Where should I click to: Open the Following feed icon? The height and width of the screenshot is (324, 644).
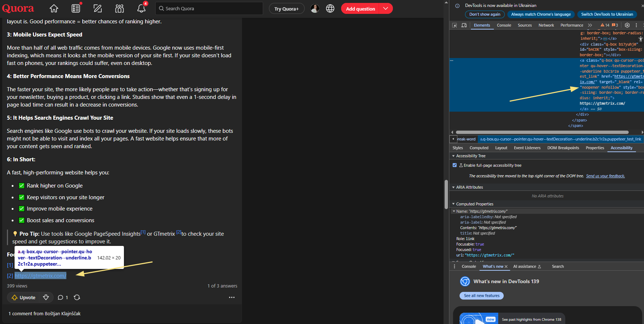76,8
